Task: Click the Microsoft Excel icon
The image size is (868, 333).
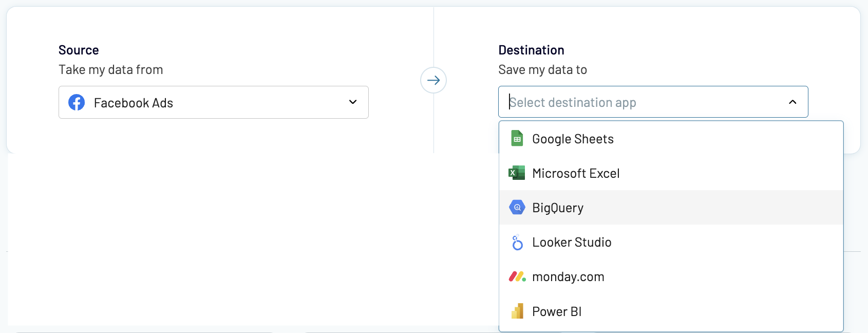Action: pyautogui.click(x=517, y=173)
